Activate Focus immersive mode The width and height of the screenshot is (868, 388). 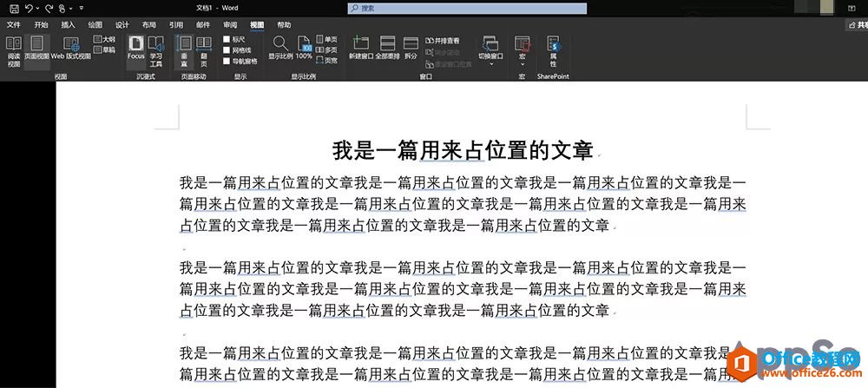click(135, 47)
